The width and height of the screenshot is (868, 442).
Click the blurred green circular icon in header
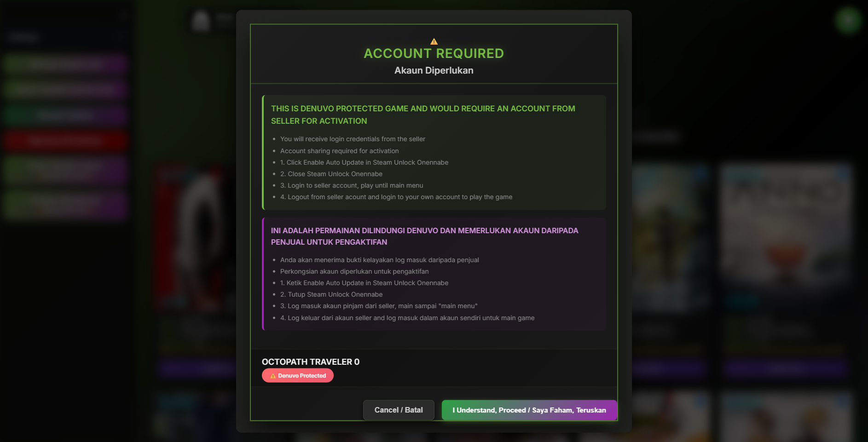(x=848, y=20)
